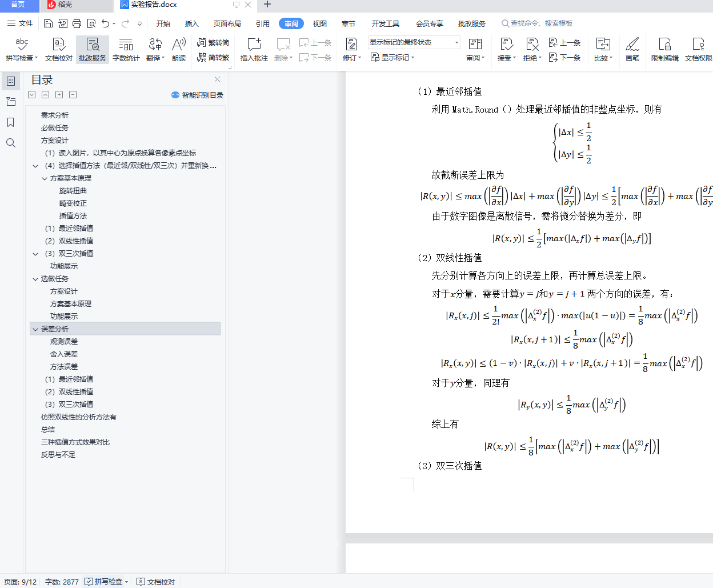Open the bookmark icon in left sidebar

tap(11, 122)
